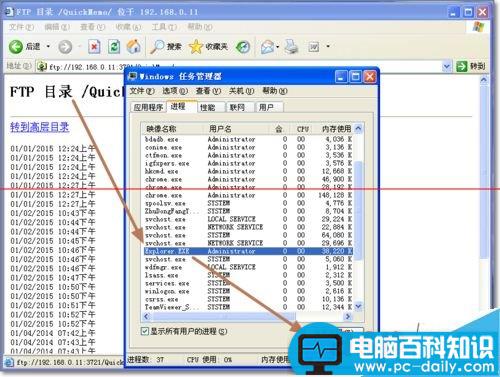Open IE 文件 (File) menu
Viewport: 500px width, 377px height.
coord(21,27)
